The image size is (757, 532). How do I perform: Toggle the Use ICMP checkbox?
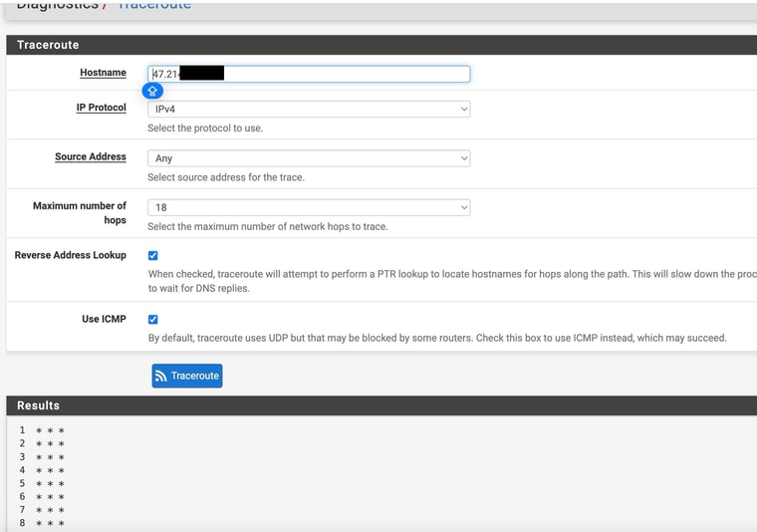coord(153,319)
